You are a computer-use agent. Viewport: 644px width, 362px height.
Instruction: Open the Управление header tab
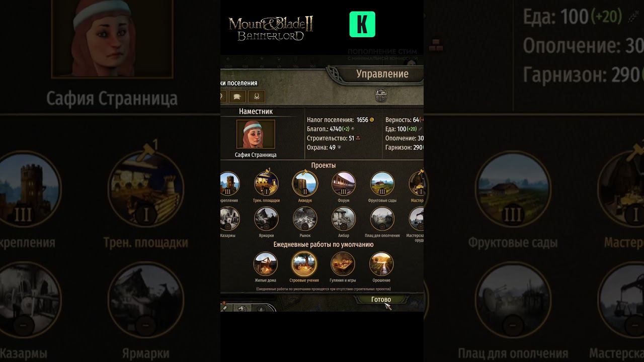pyautogui.click(x=382, y=74)
